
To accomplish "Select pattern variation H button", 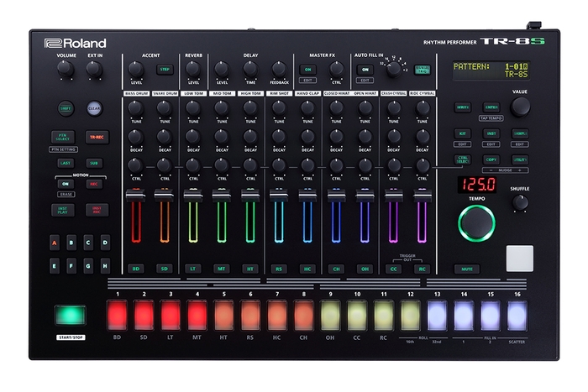I will coord(105,268).
